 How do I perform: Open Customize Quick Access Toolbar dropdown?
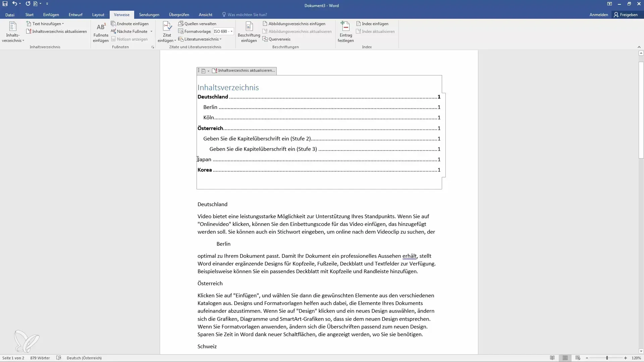47,4
